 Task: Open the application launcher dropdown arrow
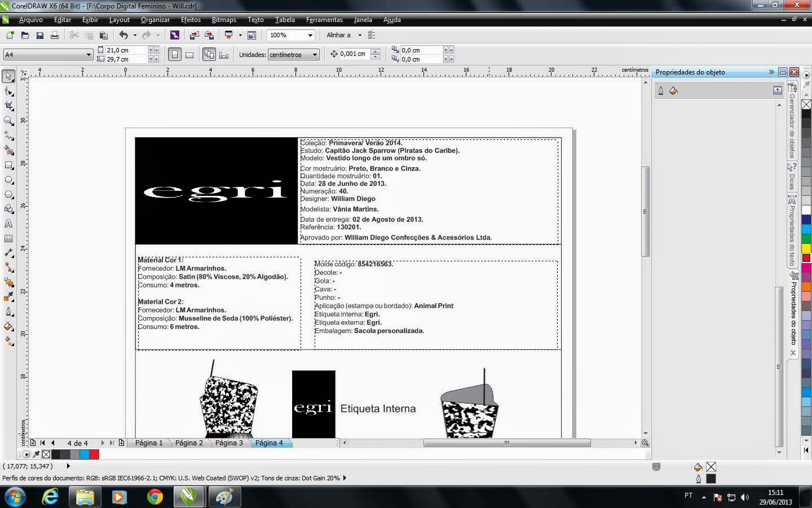(240, 35)
